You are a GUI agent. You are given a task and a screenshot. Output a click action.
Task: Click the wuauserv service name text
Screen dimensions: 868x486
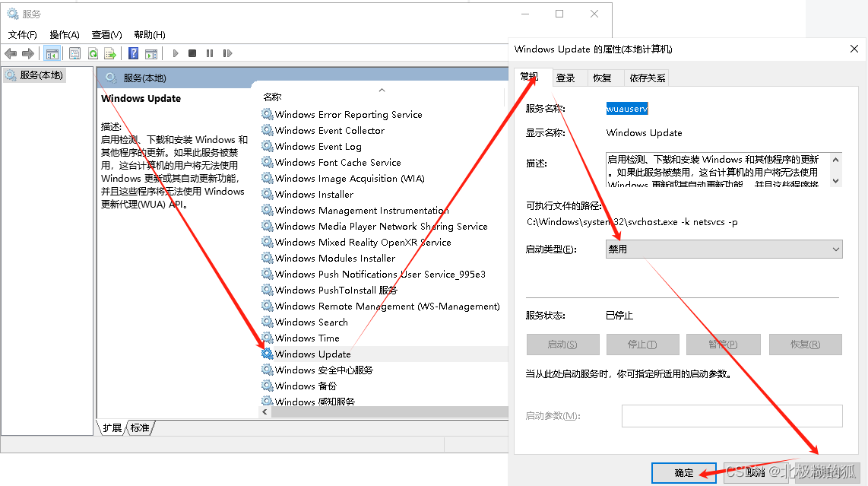pyautogui.click(x=626, y=109)
